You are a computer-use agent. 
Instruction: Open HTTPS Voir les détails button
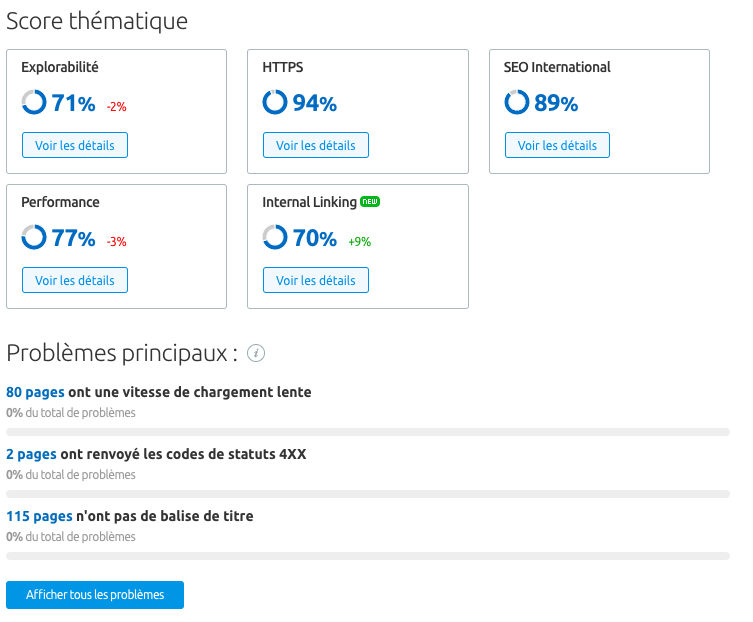click(x=316, y=145)
